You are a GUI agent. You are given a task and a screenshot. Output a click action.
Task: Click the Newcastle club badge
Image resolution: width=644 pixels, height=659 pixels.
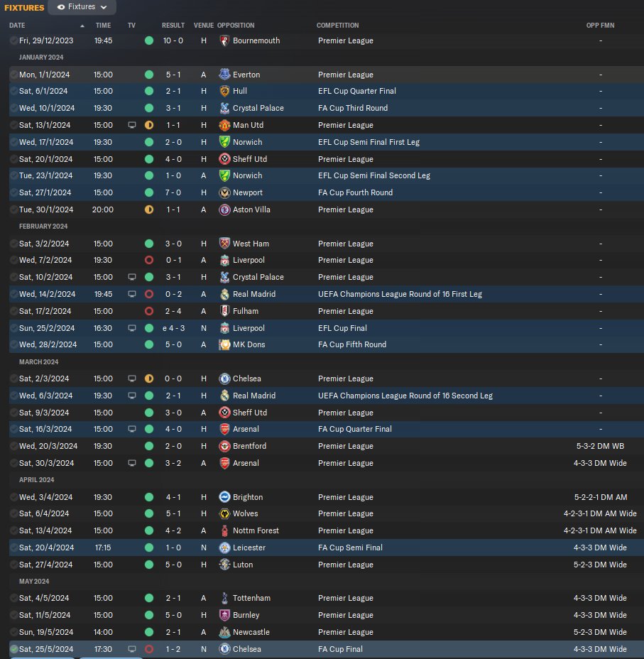tap(225, 632)
